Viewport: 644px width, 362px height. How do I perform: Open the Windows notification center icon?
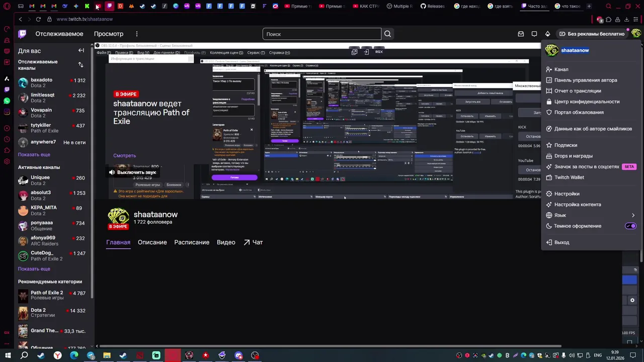point(632,355)
